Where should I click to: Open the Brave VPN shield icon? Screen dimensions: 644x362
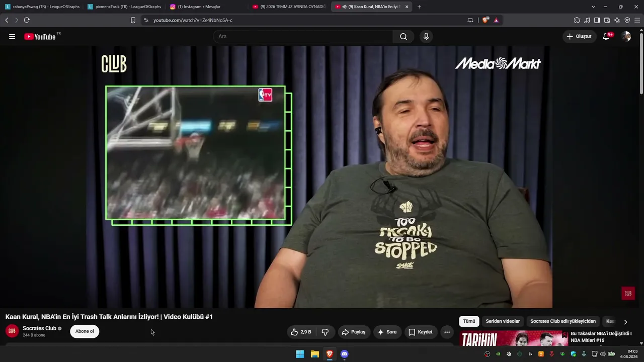(x=627, y=20)
